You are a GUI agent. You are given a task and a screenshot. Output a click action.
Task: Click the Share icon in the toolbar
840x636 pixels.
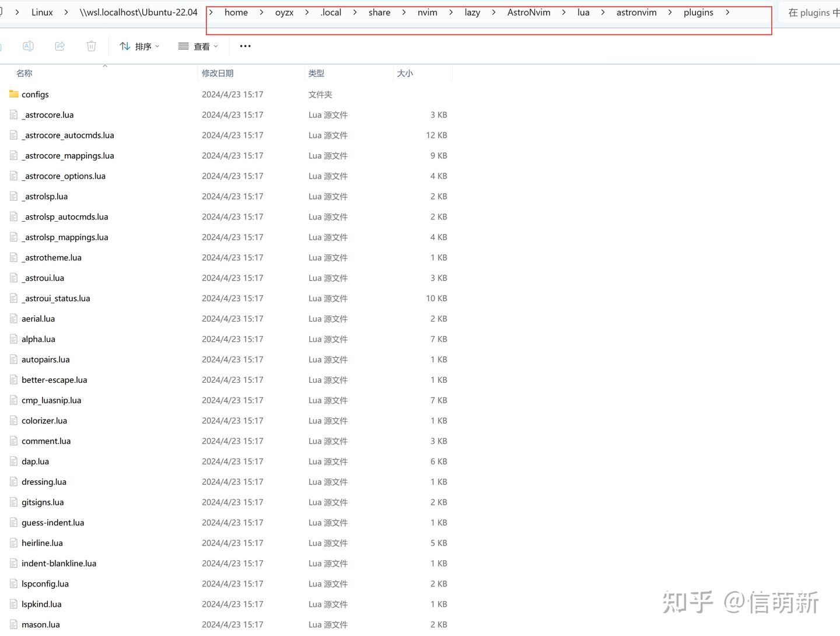[x=60, y=46]
